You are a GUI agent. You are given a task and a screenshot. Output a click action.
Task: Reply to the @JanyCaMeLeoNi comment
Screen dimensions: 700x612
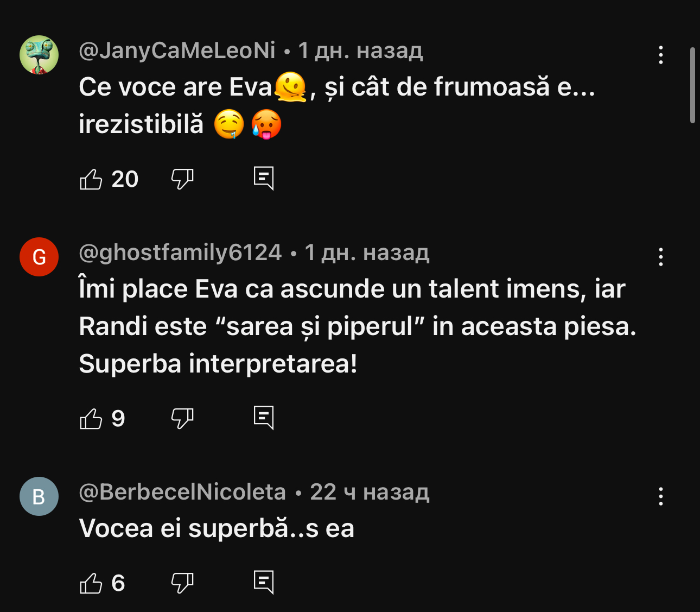pyautogui.click(x=264, y=178)
